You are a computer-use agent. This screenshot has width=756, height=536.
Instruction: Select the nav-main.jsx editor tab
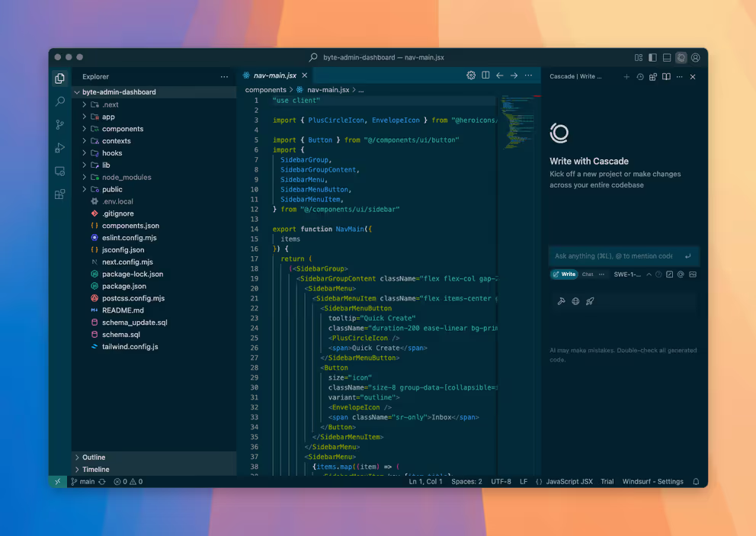pyautogui.click(x=274, y=76)
